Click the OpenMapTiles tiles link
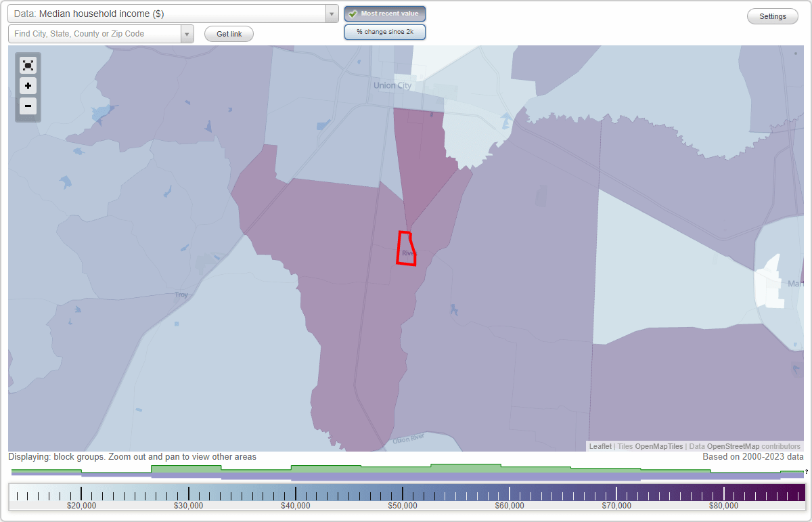This screenshot has width=812, height=522. (x=658, y=446)
